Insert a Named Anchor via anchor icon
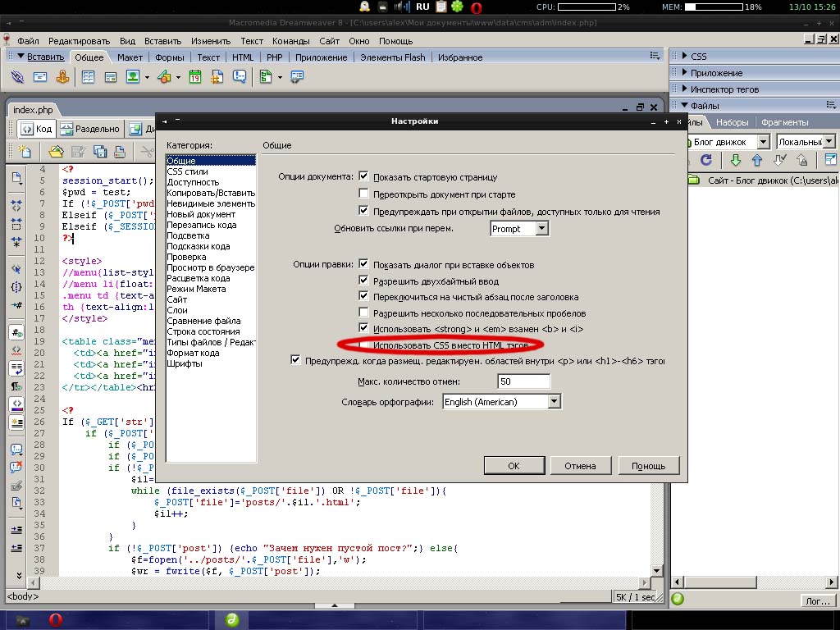Image resolution: width=840 pixels, height=630 pixels. tap(62, 77)
